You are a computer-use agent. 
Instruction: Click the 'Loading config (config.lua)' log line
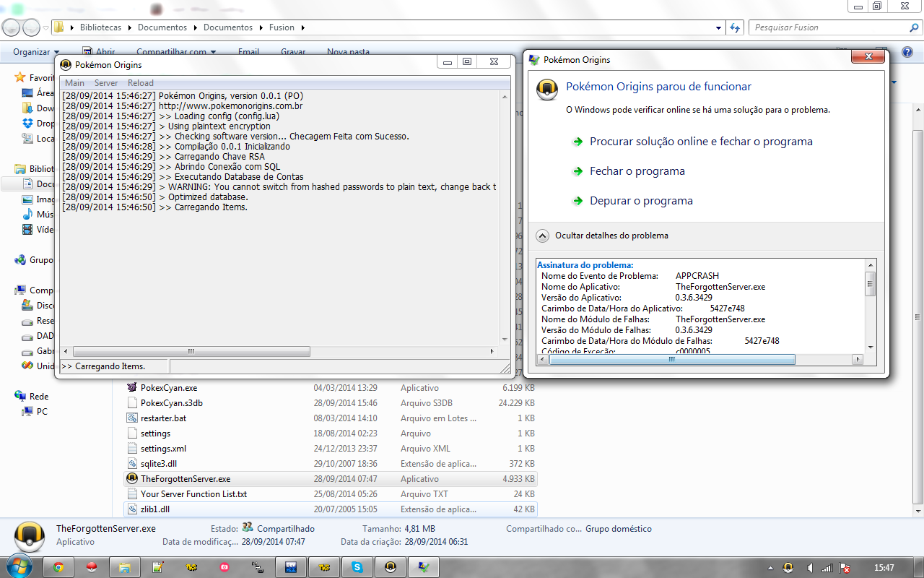click(x=227, y=116)
